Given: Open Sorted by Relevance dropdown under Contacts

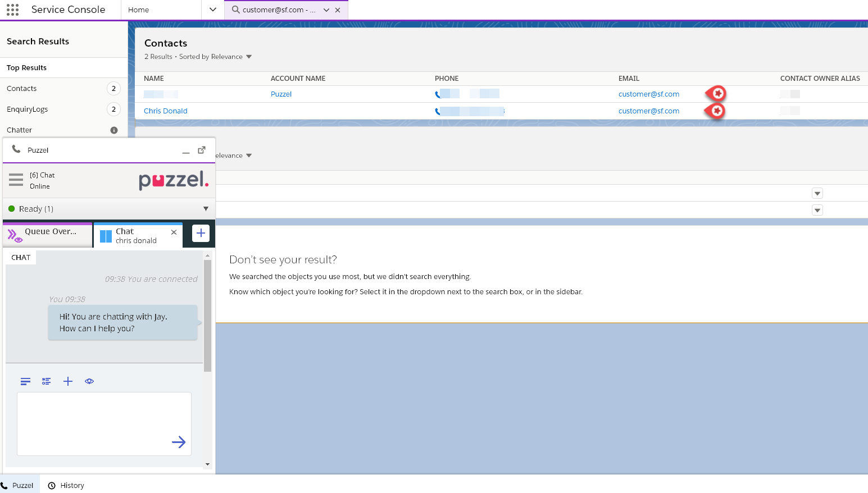Looking at the screenshot, I should 249,57.
